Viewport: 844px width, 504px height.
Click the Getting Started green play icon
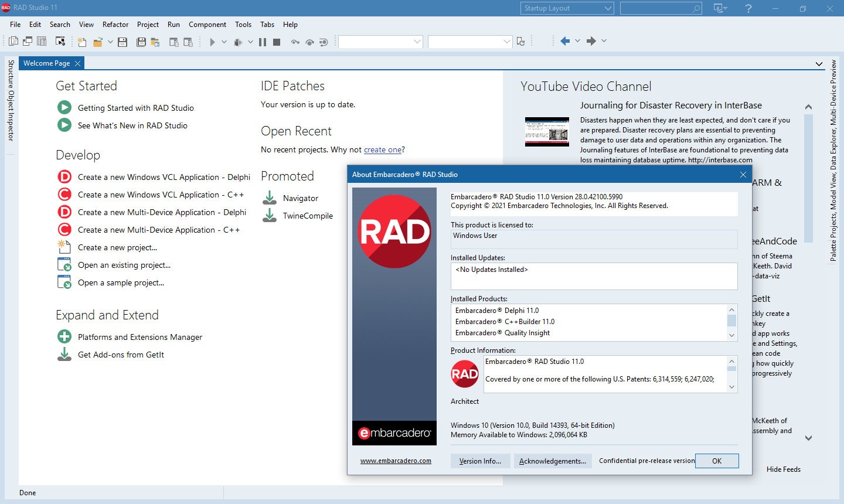(64, 107)
